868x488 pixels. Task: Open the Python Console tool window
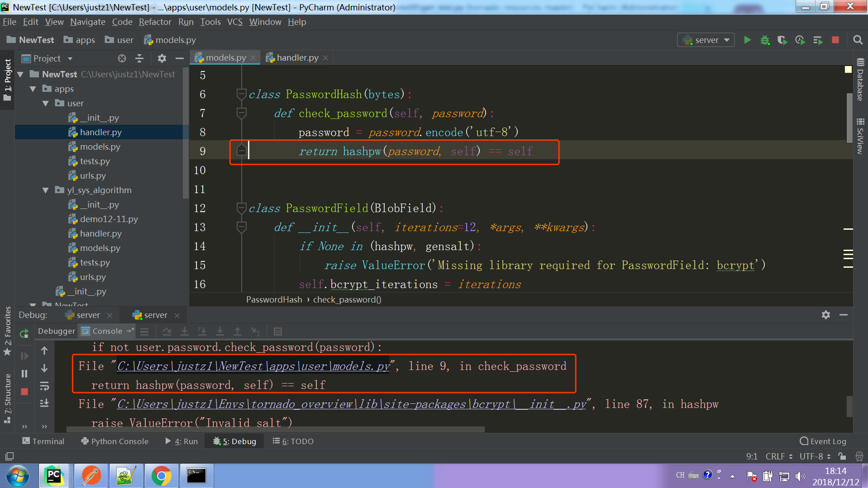pyautogui.click(x=115, y=441)
